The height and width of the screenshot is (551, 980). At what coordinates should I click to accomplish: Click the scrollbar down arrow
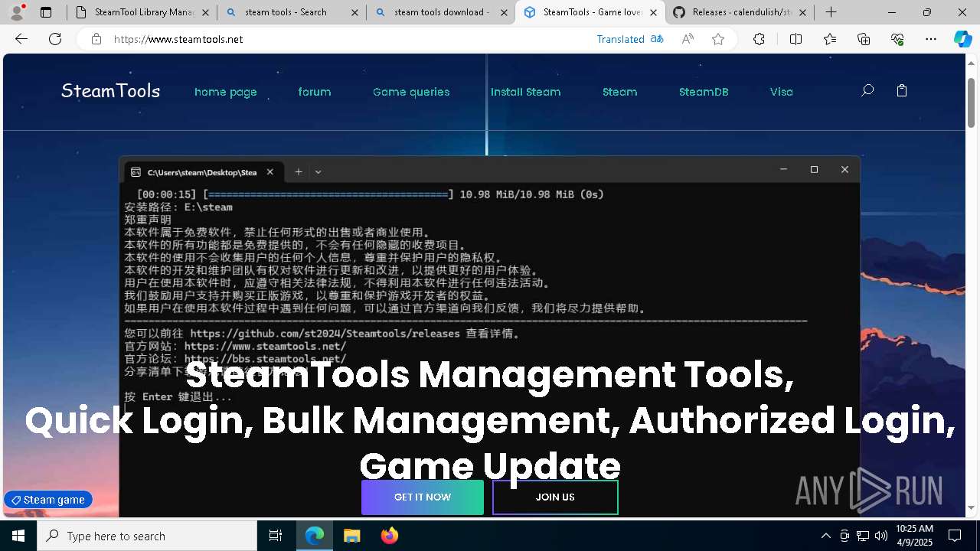click(971, 508)
